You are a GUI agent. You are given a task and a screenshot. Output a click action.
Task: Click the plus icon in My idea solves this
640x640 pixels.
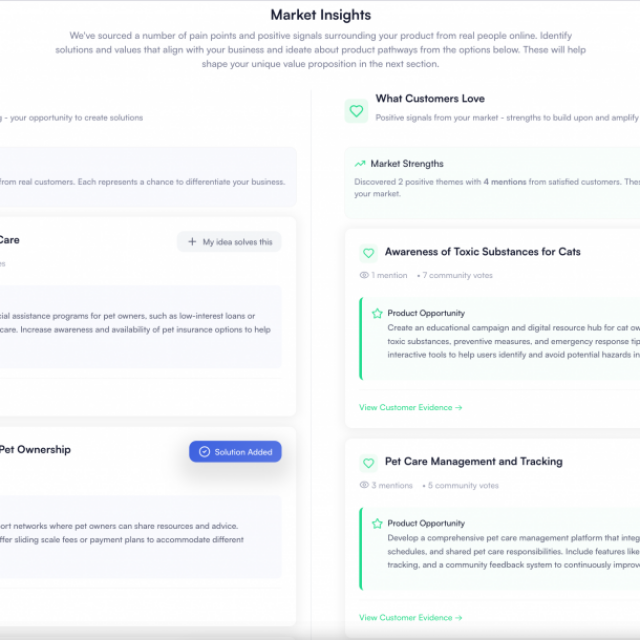pos(192,242)
